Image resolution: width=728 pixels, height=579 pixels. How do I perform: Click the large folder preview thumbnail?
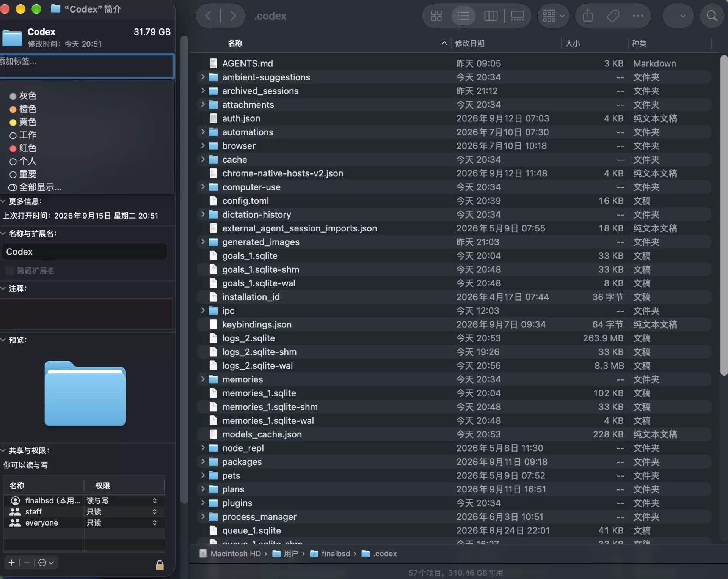tap(85, 393)
